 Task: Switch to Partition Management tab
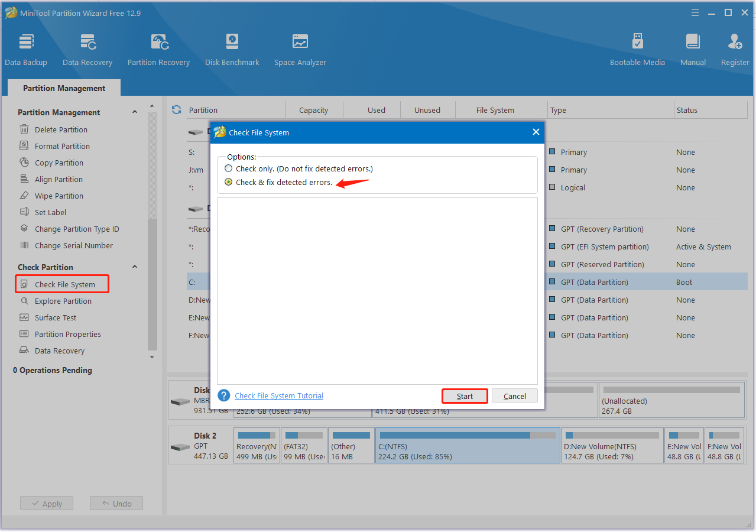[x=64, y=88]
